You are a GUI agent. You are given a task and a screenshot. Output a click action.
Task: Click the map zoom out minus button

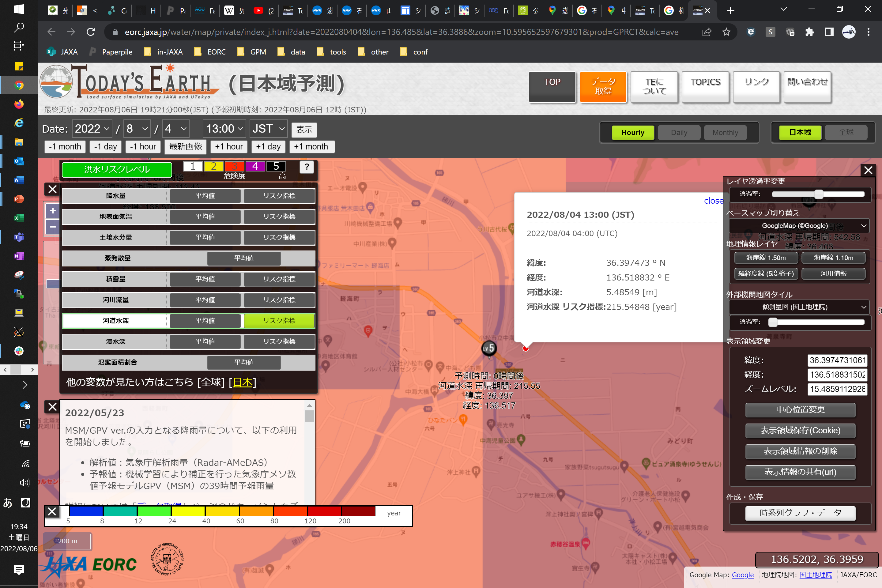coord(53,227)
